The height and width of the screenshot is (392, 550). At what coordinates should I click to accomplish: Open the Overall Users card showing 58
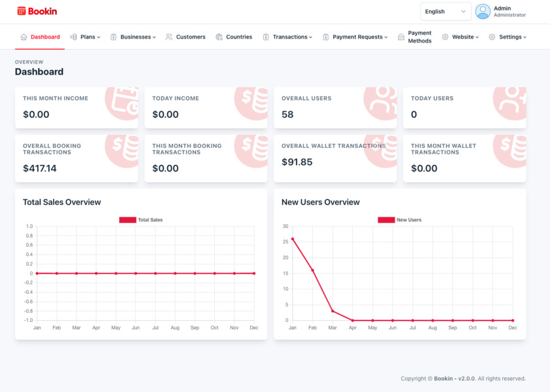coord(335,107)
